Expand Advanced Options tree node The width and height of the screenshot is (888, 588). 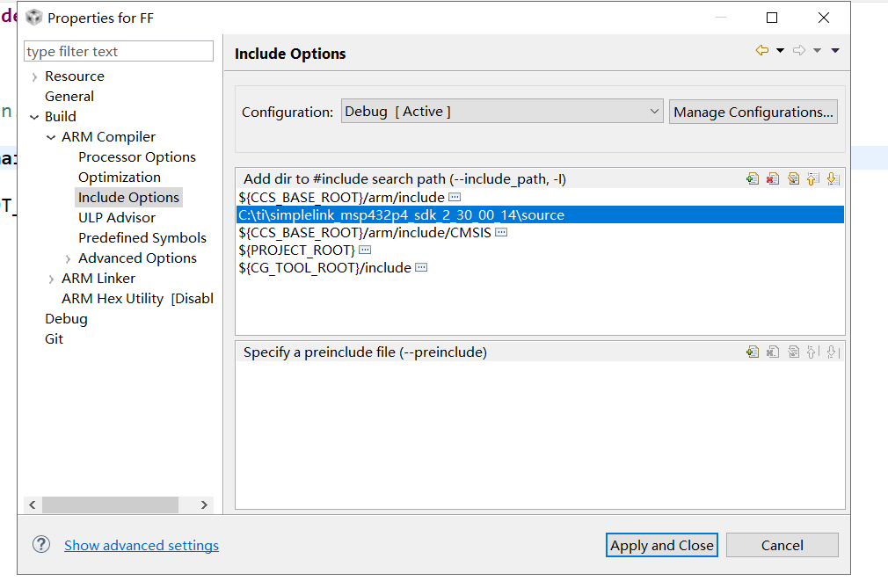click(x=68, y=258)
